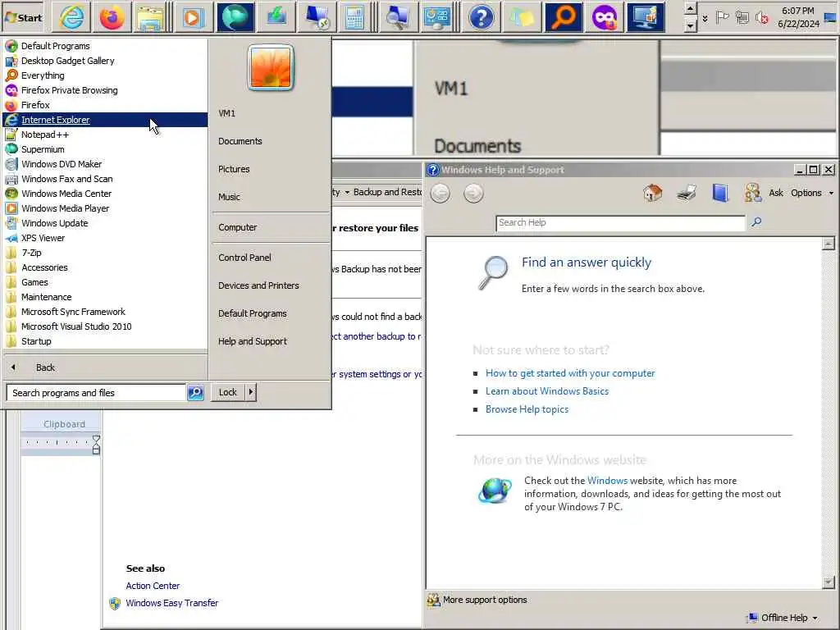Click user account picture in Start menu
The width and height of the screenshot is (840, 630).
(271, 67)
